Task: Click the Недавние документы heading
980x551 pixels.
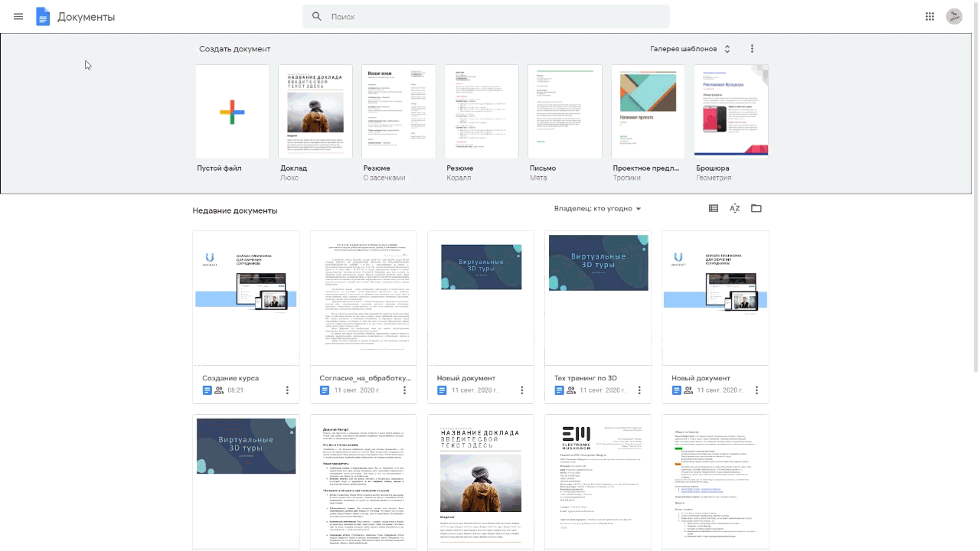Action: [x=235, y=210]
